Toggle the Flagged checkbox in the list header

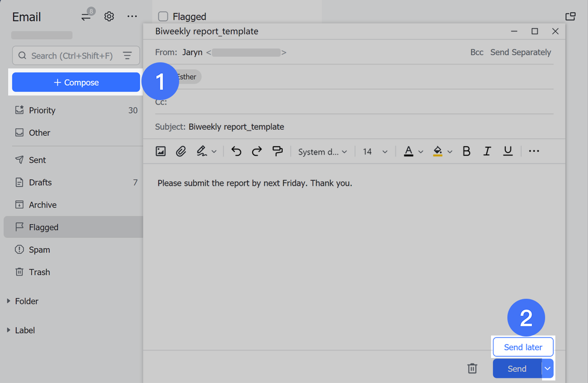[x=163, y=16]
